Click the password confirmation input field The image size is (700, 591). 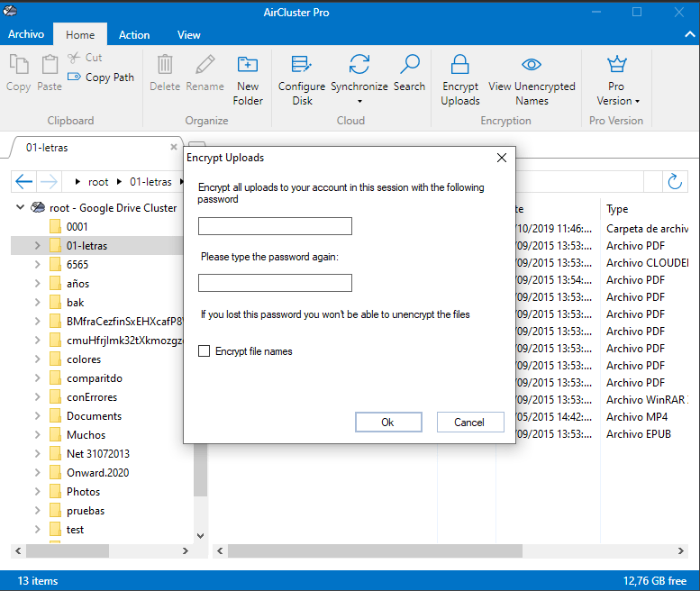[275, 283]
